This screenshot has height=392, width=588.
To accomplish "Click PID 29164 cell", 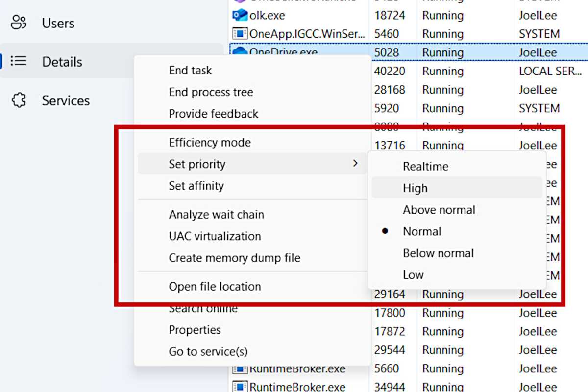I will click(x=390, y=294).
